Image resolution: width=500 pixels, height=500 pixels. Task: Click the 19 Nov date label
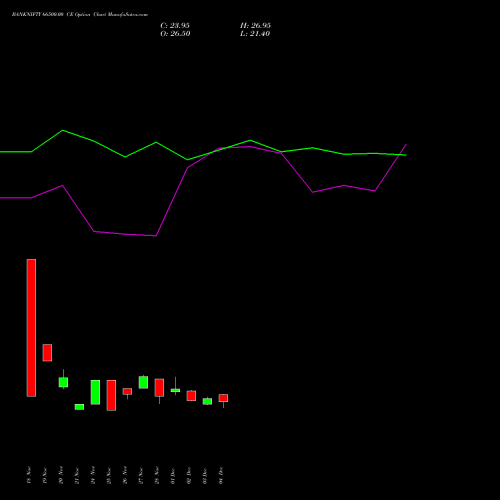tap(45, 475)
